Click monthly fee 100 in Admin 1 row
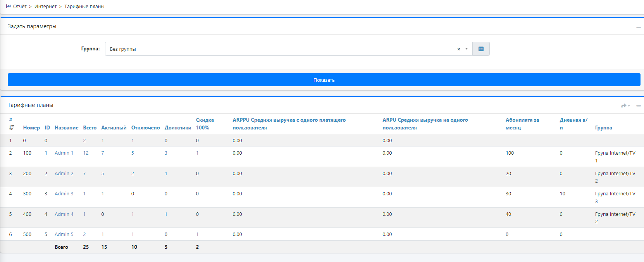Screen dimensions: 644x262 [510, 153]
